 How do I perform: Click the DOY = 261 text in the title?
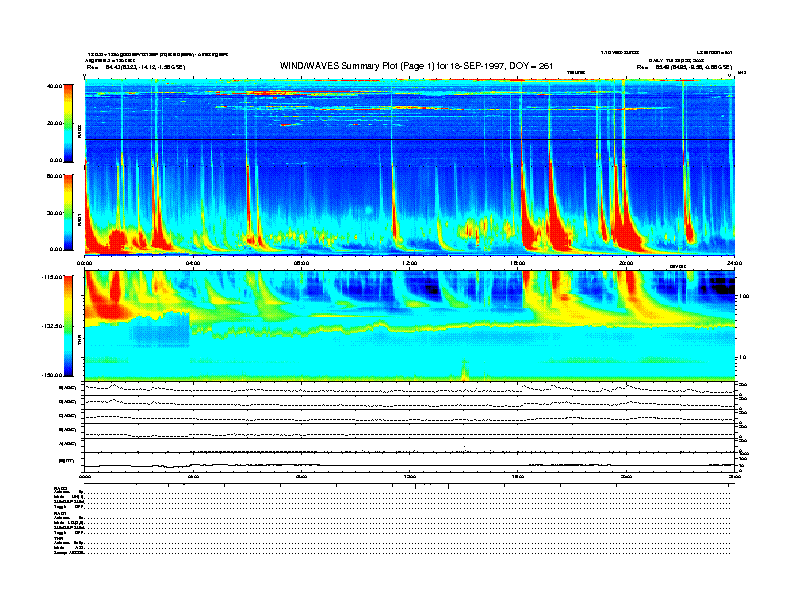point(531,66)
